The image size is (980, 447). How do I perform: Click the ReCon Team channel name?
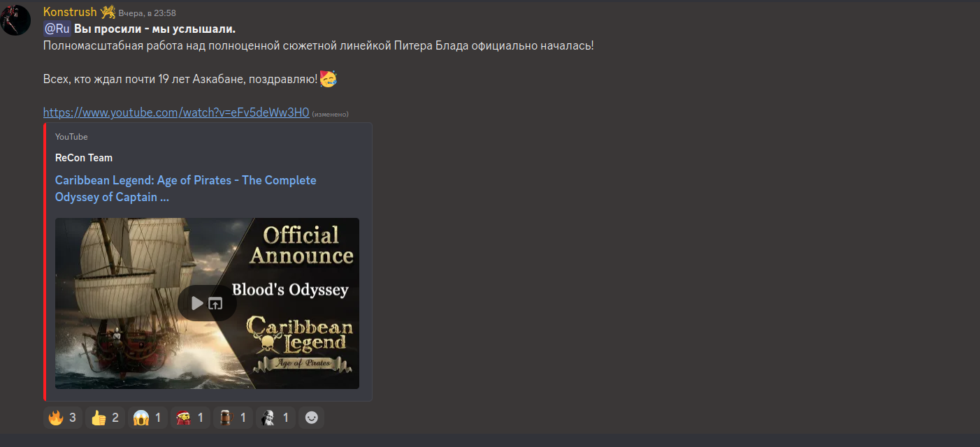coord(84,158)
